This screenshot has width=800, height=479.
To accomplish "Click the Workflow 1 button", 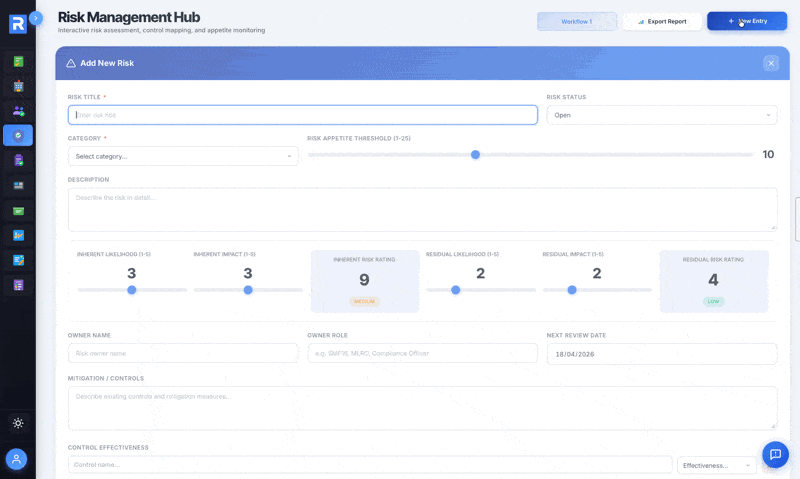I will [x=577, y=21].
